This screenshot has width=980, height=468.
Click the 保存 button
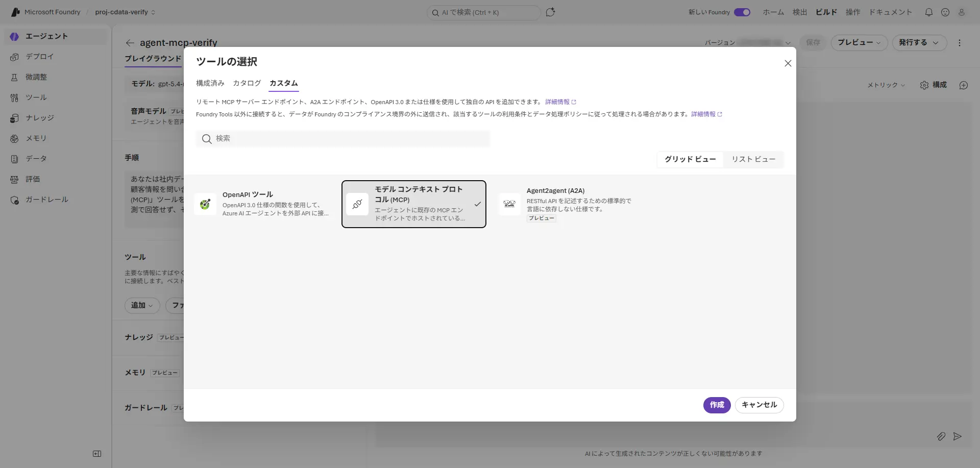(x=813, y=43)
